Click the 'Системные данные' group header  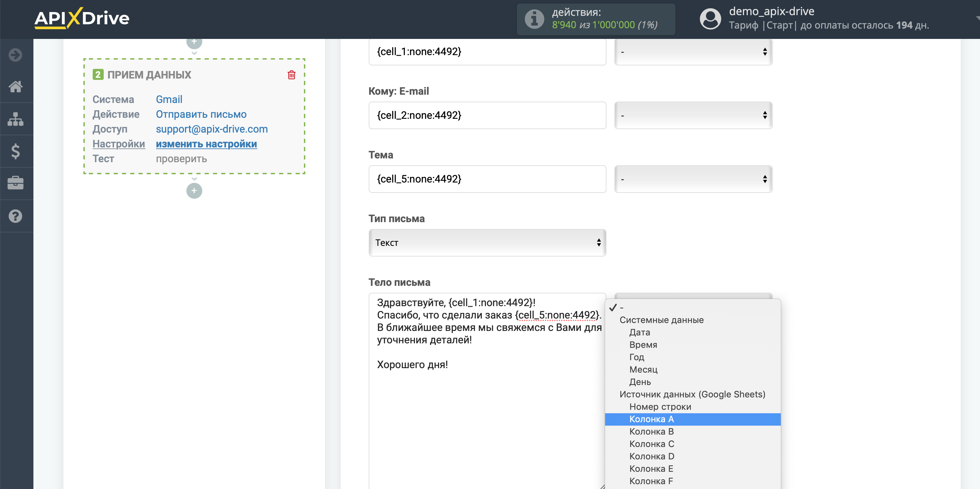click(661, 320)
